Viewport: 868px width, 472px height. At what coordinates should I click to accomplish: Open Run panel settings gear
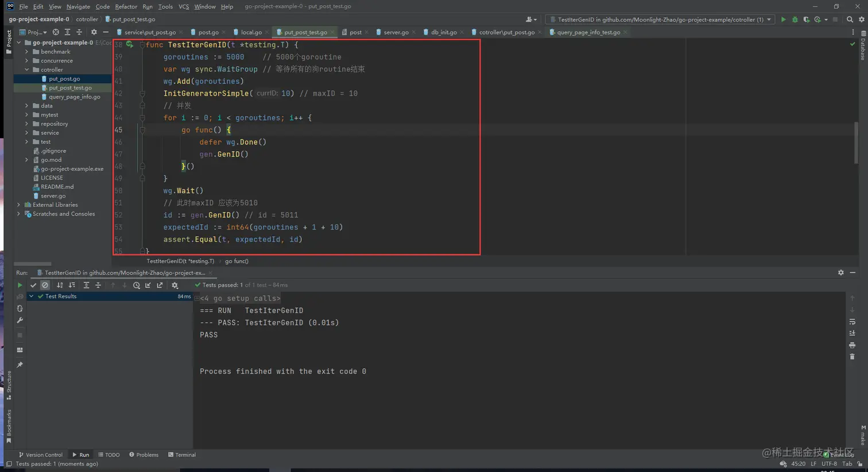pos(841,273)
